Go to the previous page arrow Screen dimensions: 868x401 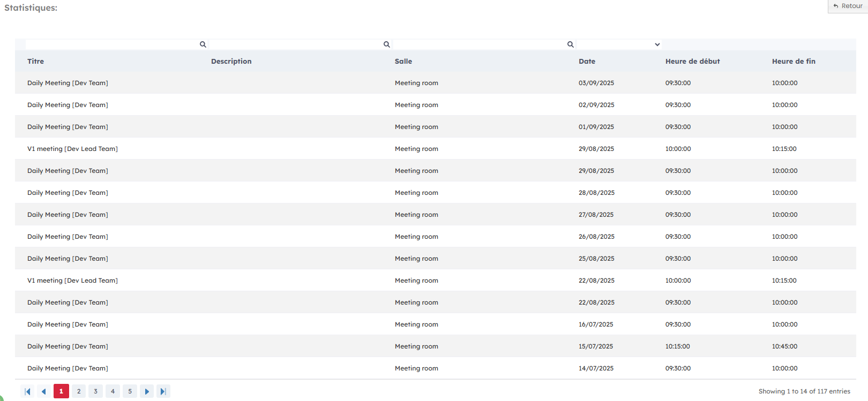tap(44, 391)
